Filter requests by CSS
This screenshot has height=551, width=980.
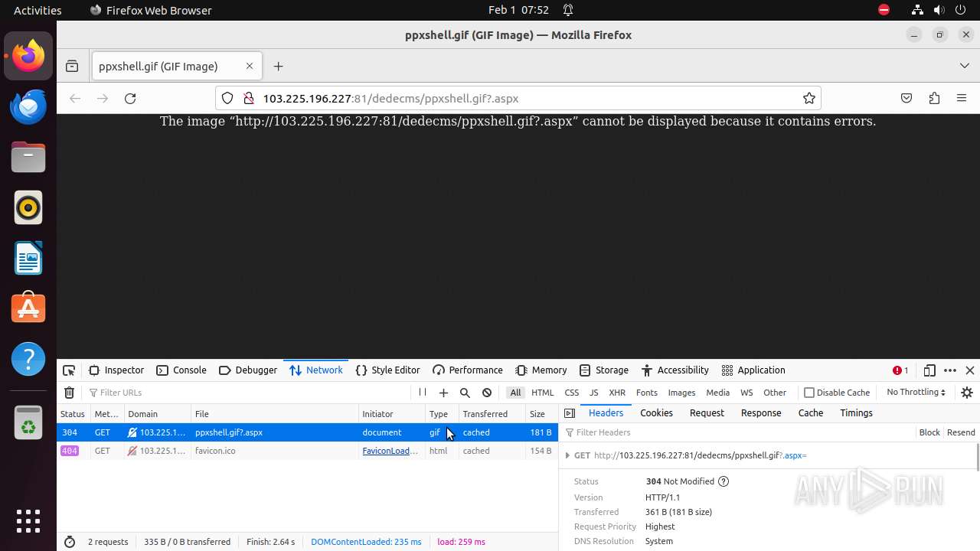pos(572,393)
